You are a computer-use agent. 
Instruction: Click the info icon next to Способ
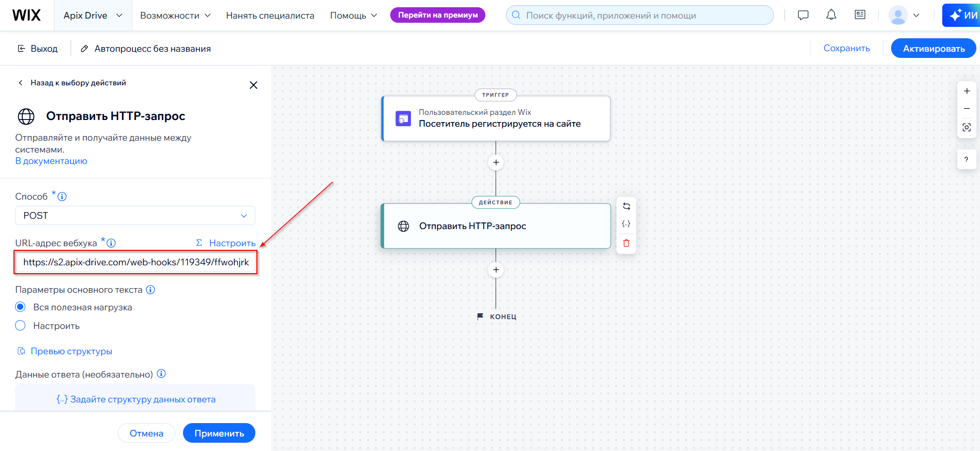pyautogui.click(x=62, y=197)
